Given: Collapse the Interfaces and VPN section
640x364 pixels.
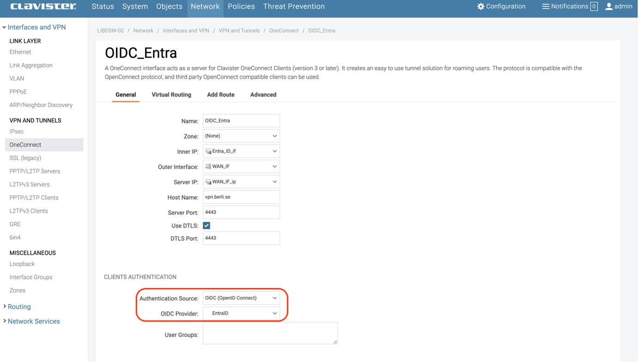Looking at the screenshot, I should click(34, 27).
